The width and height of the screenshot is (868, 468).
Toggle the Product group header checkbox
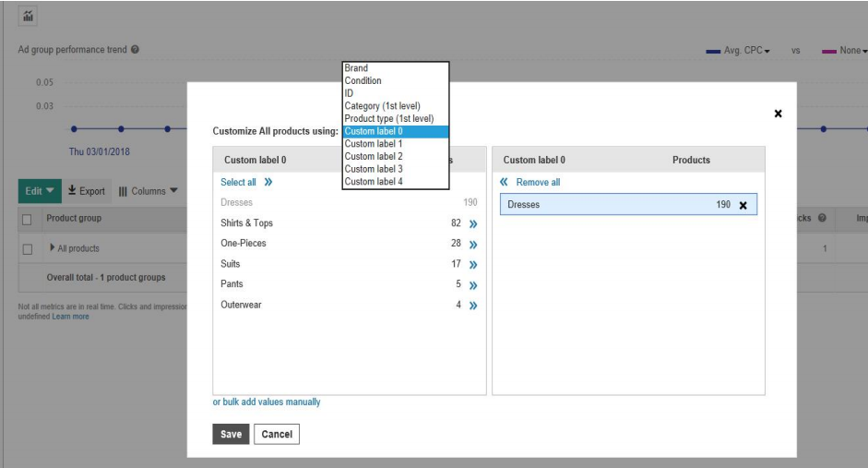(x=28, y=218)
